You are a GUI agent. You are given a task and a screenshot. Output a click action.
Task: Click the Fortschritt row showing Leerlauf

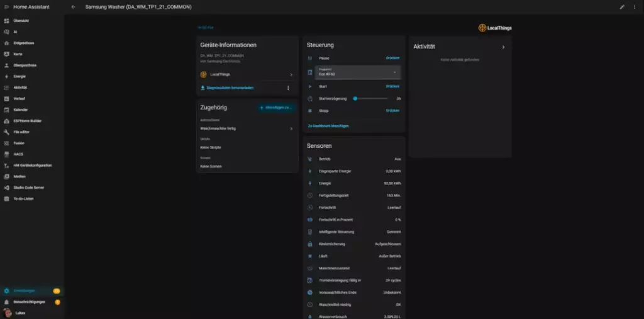(x=354, y=208)
